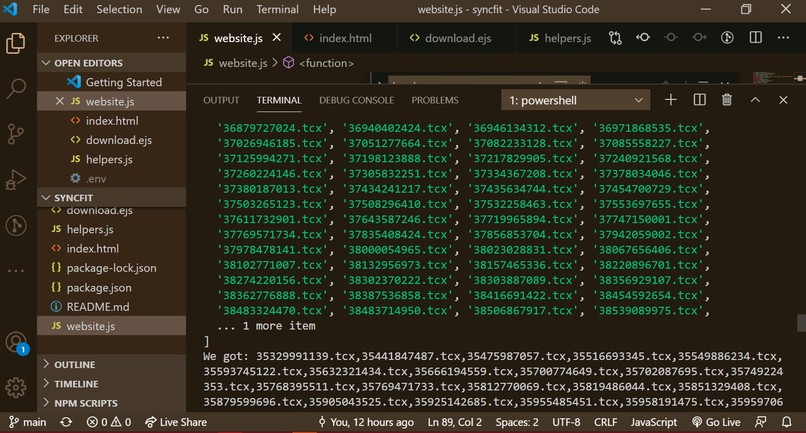Split the terminal panel
The image size is (806, 433).
point(699,100)
